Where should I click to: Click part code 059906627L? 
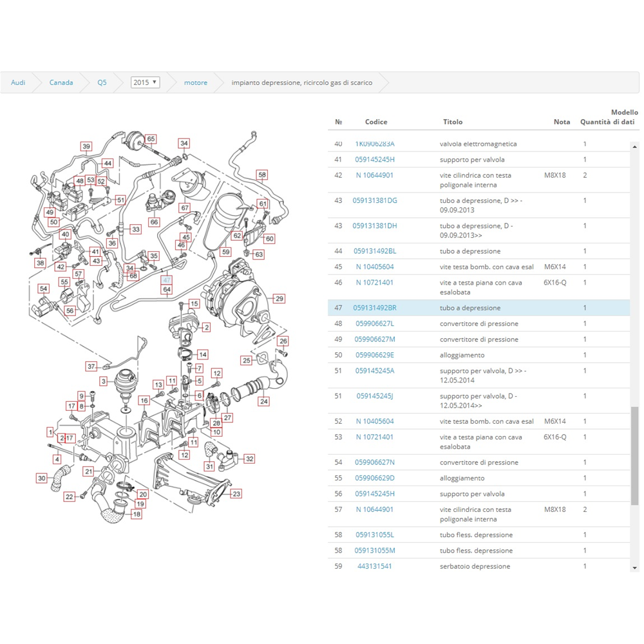point(375,323)
